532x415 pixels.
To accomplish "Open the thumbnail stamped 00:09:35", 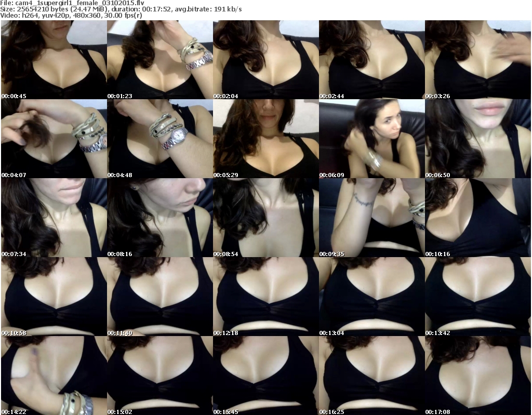I will coord(372,218).
